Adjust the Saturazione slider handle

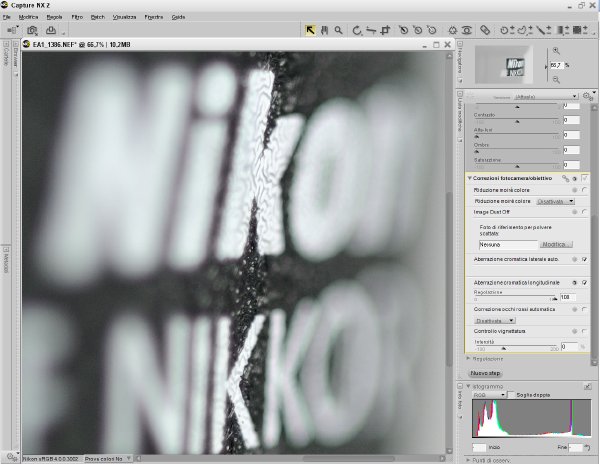[x=517, y=166]
